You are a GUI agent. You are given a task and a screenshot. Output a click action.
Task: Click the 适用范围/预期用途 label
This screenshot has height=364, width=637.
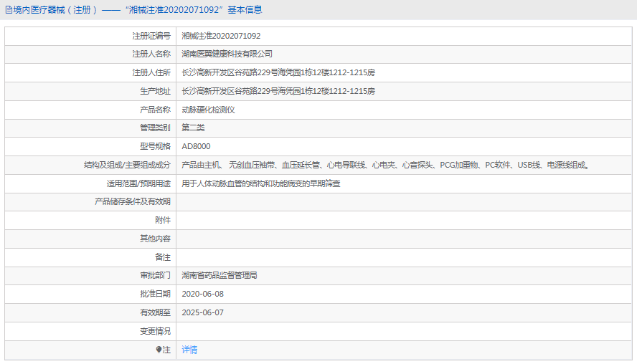pos(138,184)
